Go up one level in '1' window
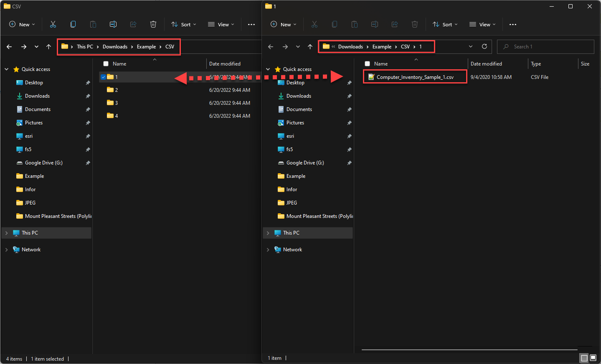Screen dimensions: 601x364 (310, 47)
